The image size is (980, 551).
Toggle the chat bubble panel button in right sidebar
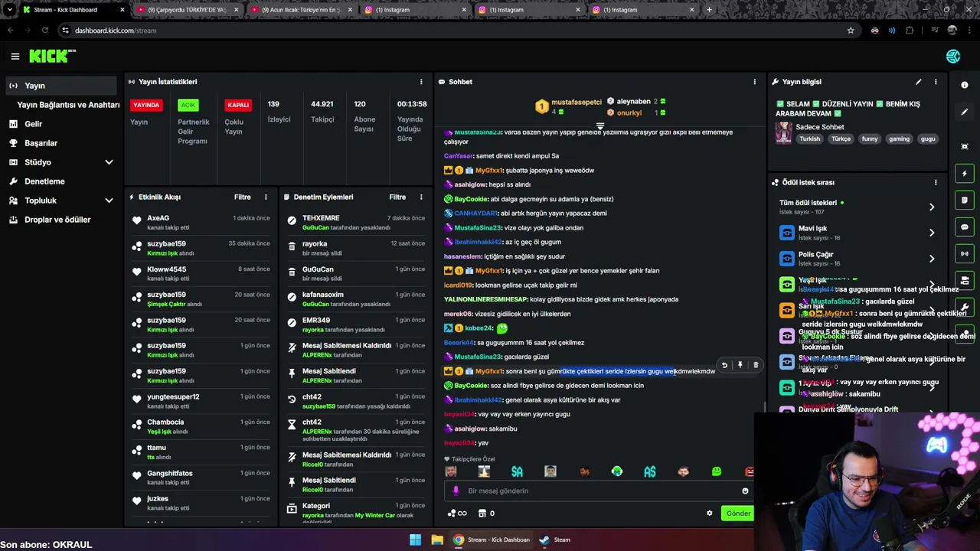pos(965,227)
